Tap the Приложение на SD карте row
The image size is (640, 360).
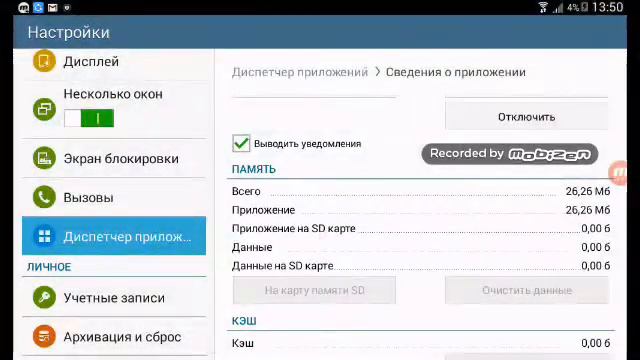[421, 228]
